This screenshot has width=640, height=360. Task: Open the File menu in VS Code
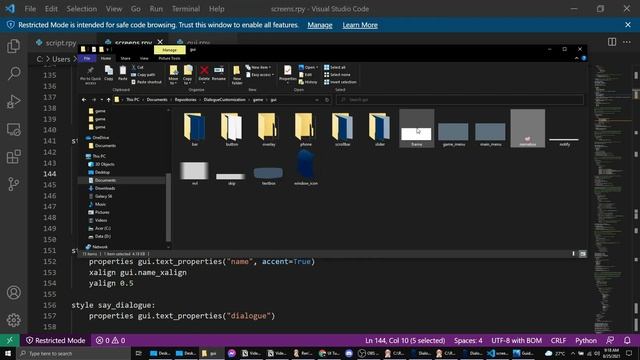(30, 9)
